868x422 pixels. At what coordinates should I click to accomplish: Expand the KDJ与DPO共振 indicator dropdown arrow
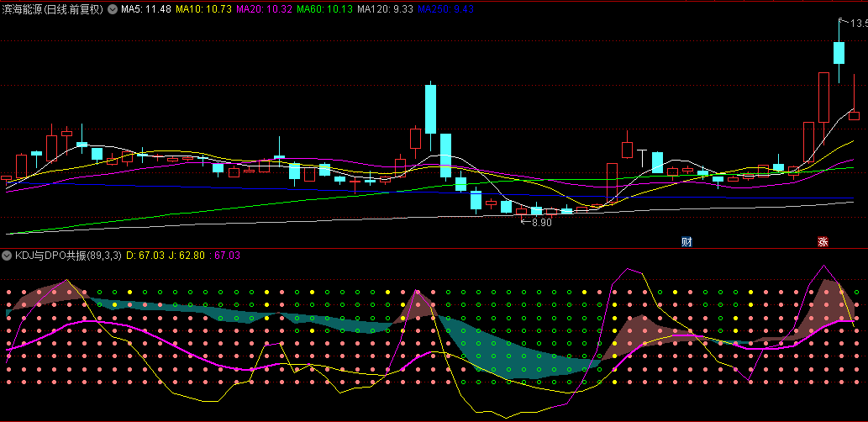point(7,256)
